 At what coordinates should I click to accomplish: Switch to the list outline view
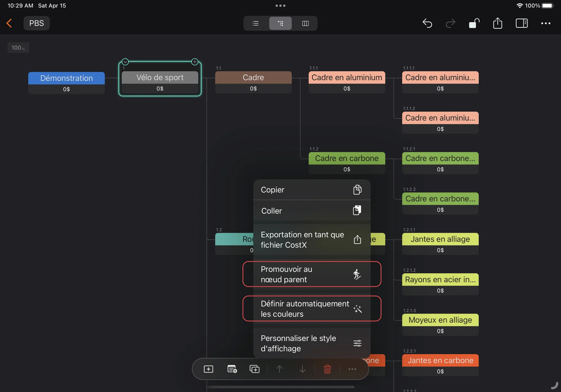(256, 23)
